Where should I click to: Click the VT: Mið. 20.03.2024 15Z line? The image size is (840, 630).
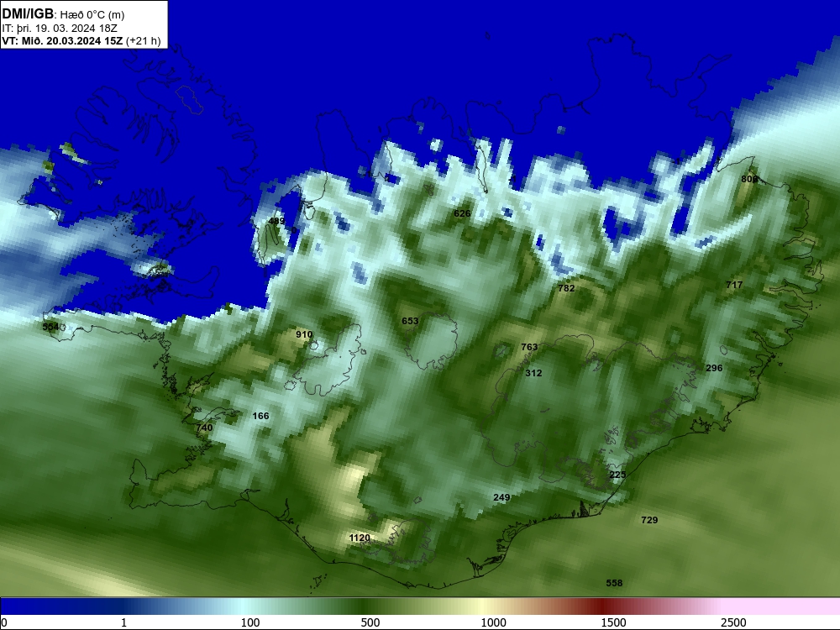pyautogui.click(x=81, y=40)
